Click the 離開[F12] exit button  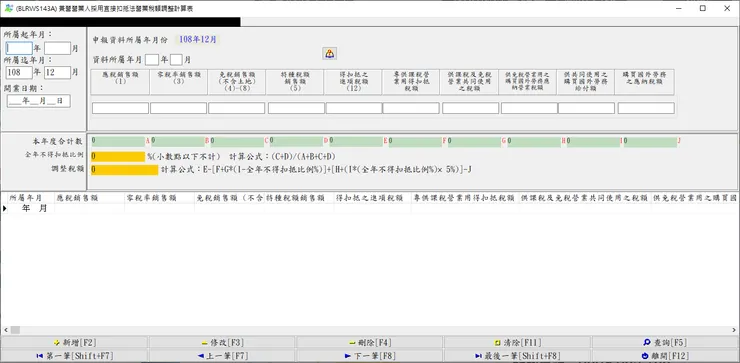click(665, 355)
